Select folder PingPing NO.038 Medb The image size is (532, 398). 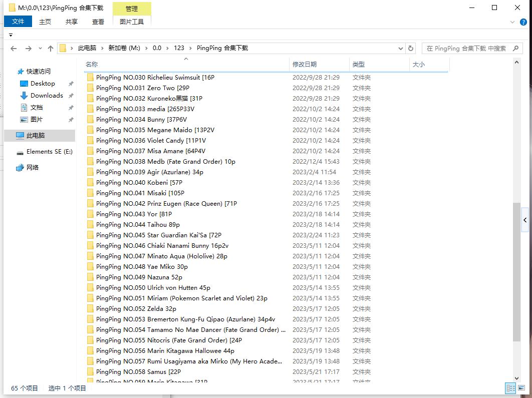tap(166, 161)
